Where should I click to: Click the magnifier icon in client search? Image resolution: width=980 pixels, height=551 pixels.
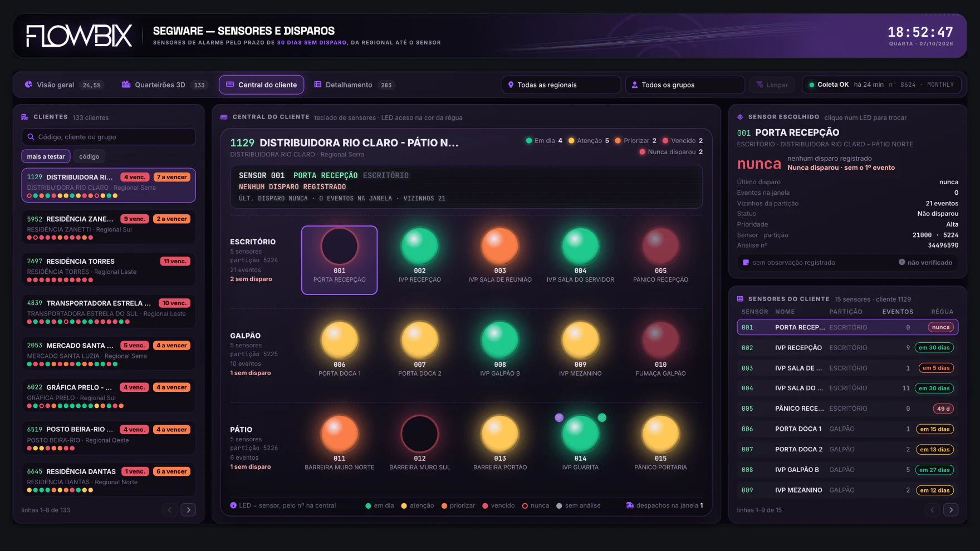[31, 137]
